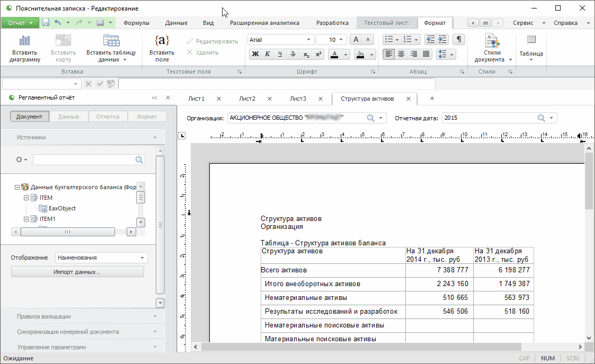
Task: Click the font color swatch (A)
Action: [x=334, y=54]
